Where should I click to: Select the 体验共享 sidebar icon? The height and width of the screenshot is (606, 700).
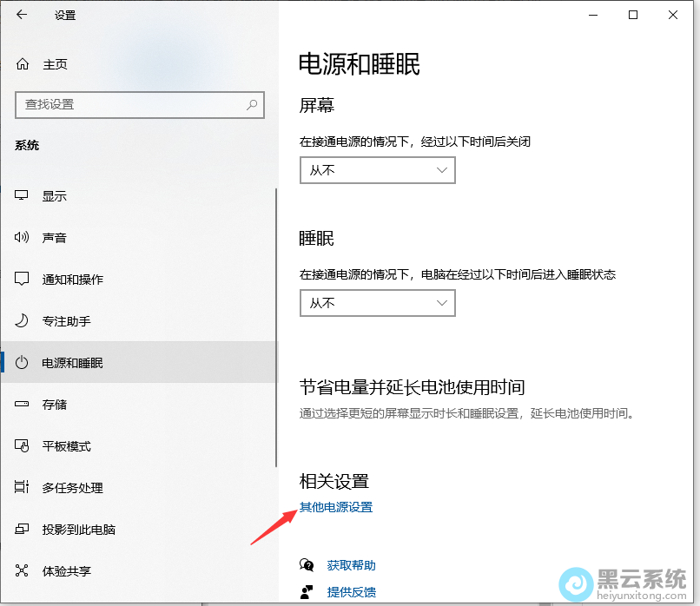tap(23, 570)
